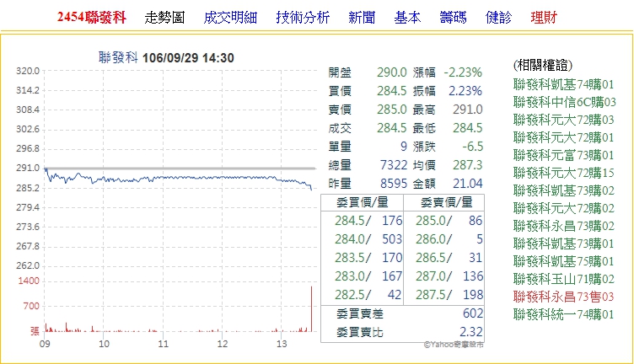Viewport: 634px width, 364px height.
Task: Open put warrant 聯發科永昌73售03
Action: 564,297
